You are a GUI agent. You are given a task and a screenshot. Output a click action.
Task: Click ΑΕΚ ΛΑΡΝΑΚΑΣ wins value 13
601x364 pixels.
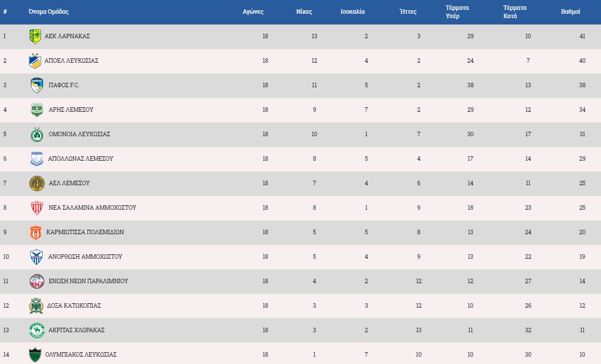click(314, 36)
